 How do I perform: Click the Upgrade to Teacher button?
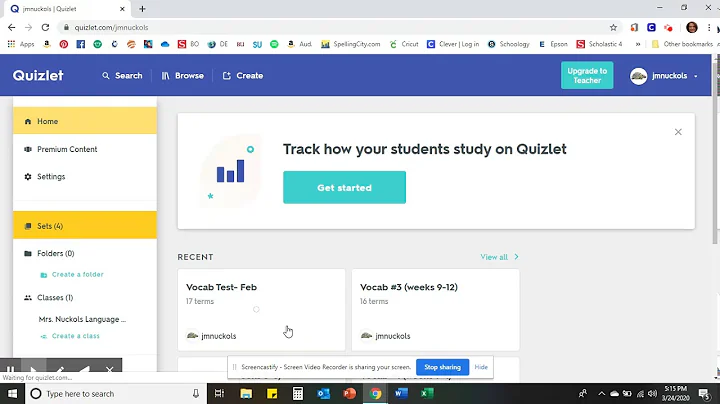(587, 75)
